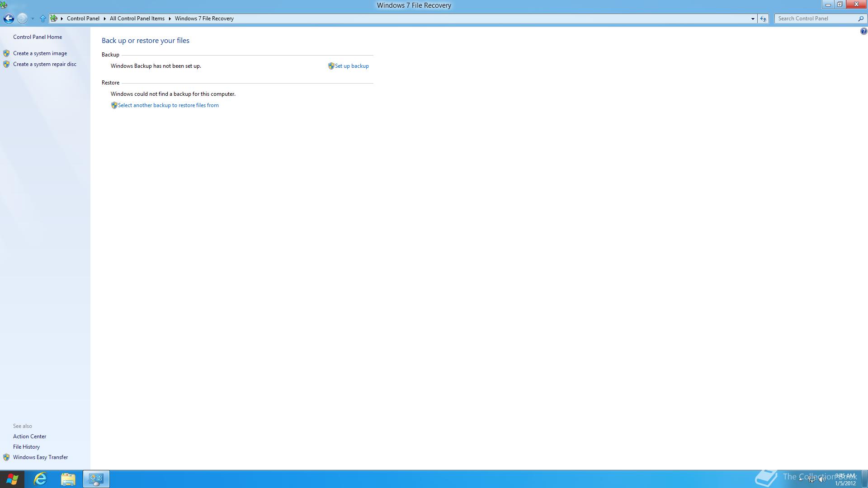The image size is (868, 488).
Task: Click the Help question mark icon
Action: tap(863, 31)
